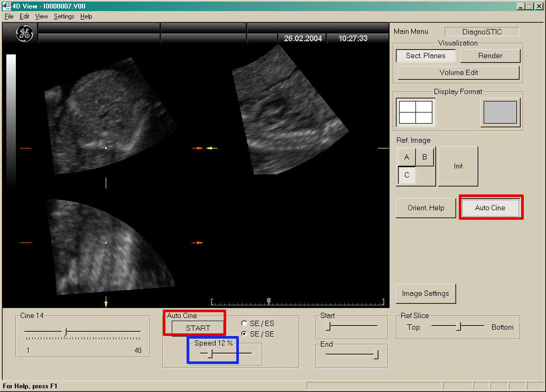Click the DiagnoSTIC field
The image size is (546, 392).
coord(482,32)
